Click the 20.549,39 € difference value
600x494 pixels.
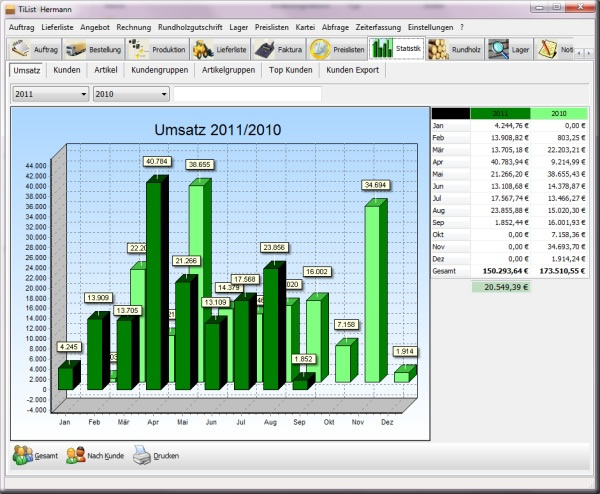click(501, 287)
